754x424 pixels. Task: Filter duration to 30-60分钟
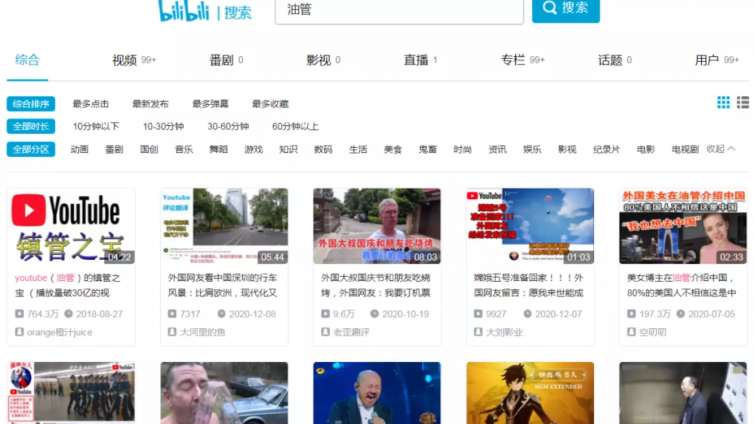coord(228,126)
